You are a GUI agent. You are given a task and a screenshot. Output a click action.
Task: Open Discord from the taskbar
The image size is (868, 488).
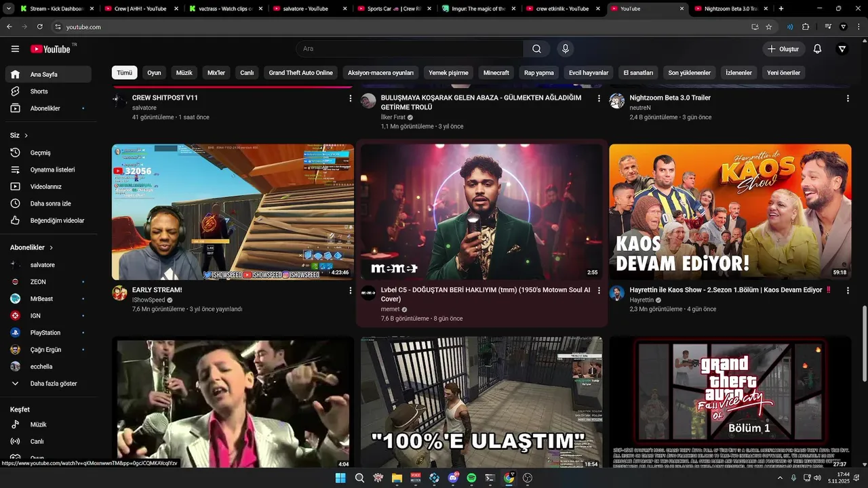click(x=453, y=478)
